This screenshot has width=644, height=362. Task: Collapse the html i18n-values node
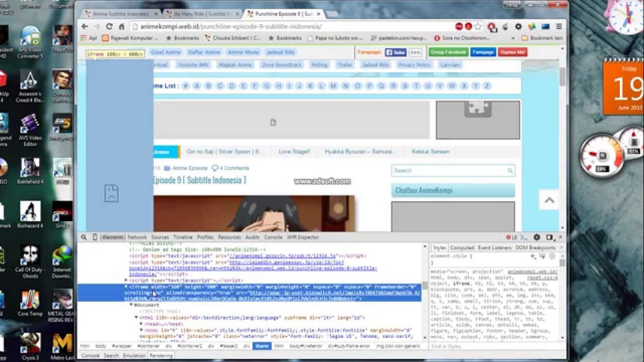136,318
